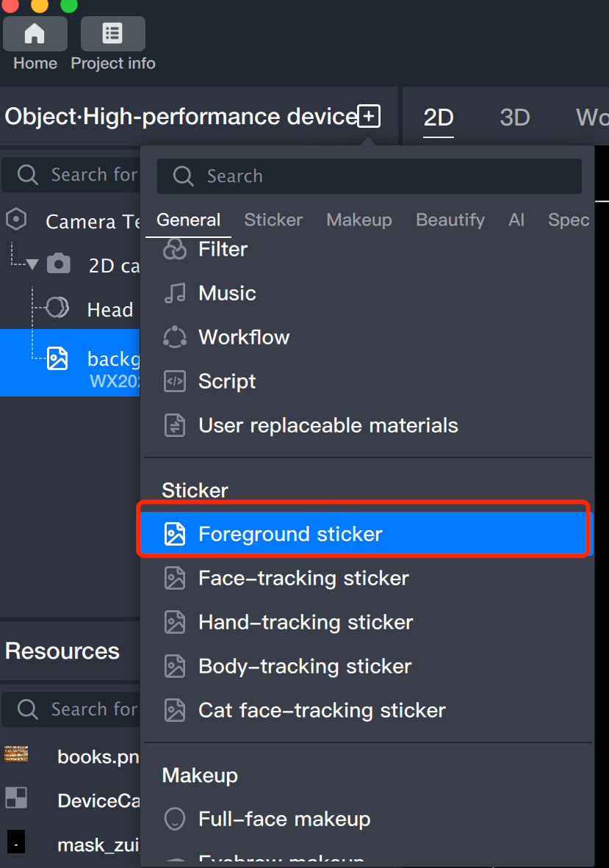Viewport: 609px width, 868px height.
Task: Choose Foreground sticker from the menu
Action: click(x=290, y=535)
